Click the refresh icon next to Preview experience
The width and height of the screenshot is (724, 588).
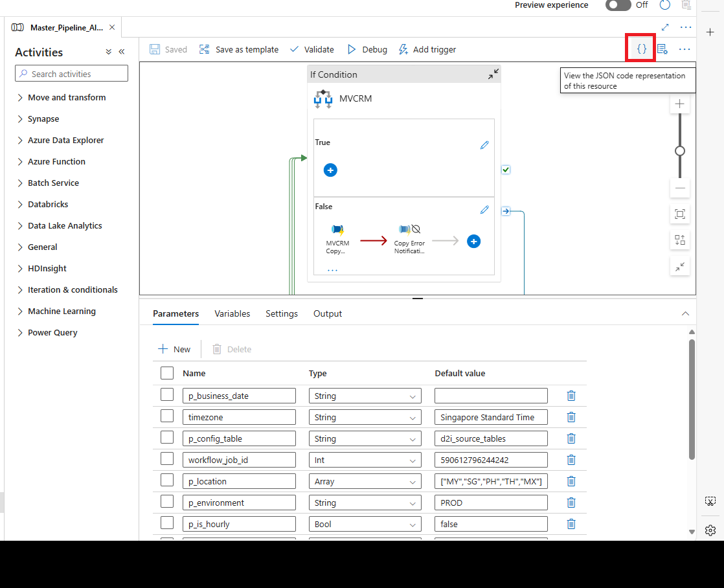click(664, 5)
